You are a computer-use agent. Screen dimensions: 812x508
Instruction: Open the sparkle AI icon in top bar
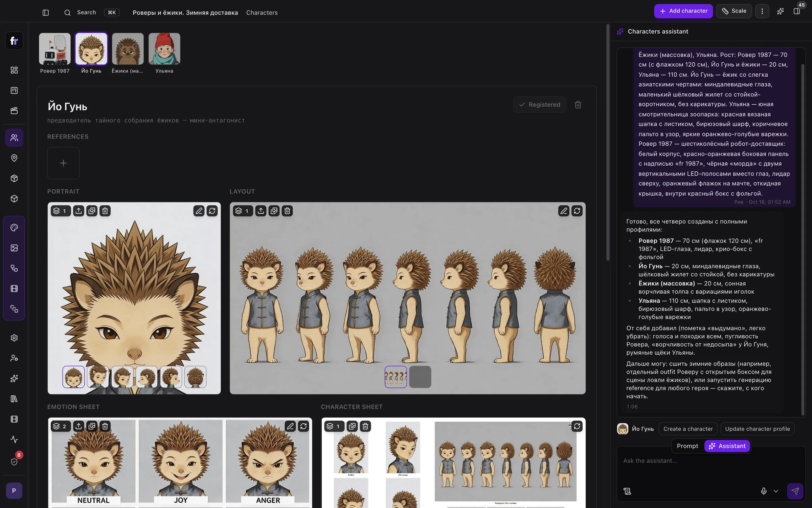click(781, 11)
